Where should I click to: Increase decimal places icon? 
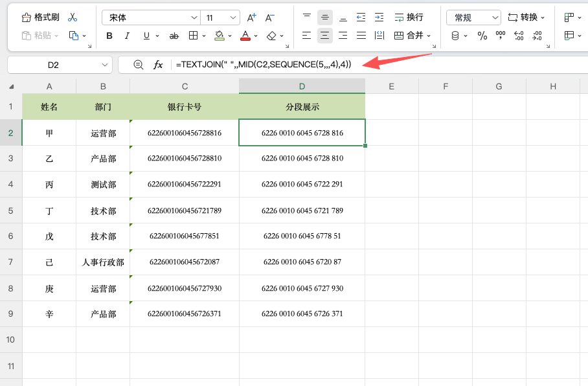coord(519,36)
